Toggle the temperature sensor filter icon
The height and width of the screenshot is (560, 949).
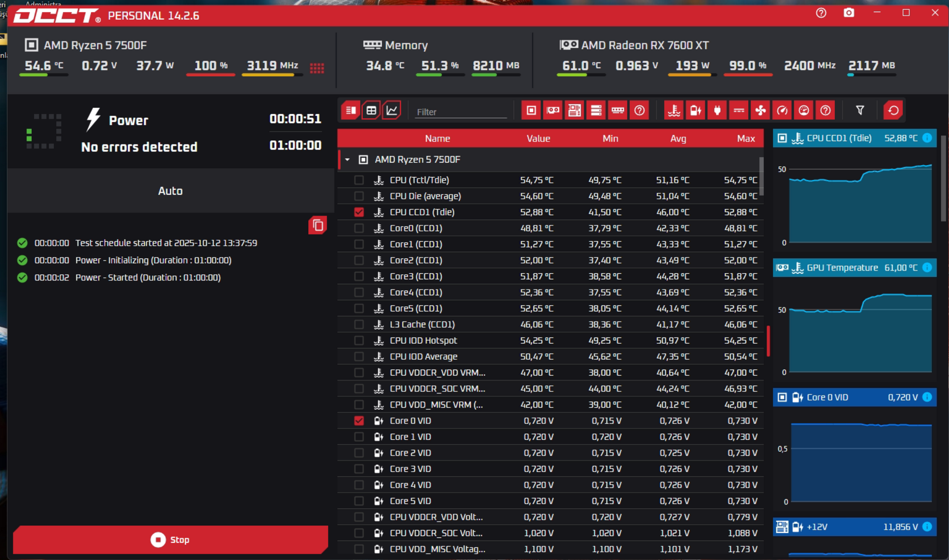tap(674, 110)
